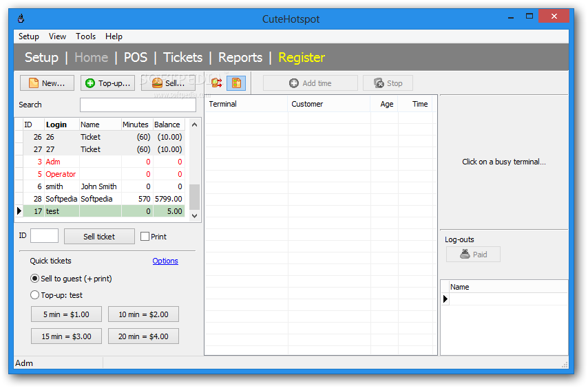
Task: Click the Stop terminal button
Action: [388, 83]
